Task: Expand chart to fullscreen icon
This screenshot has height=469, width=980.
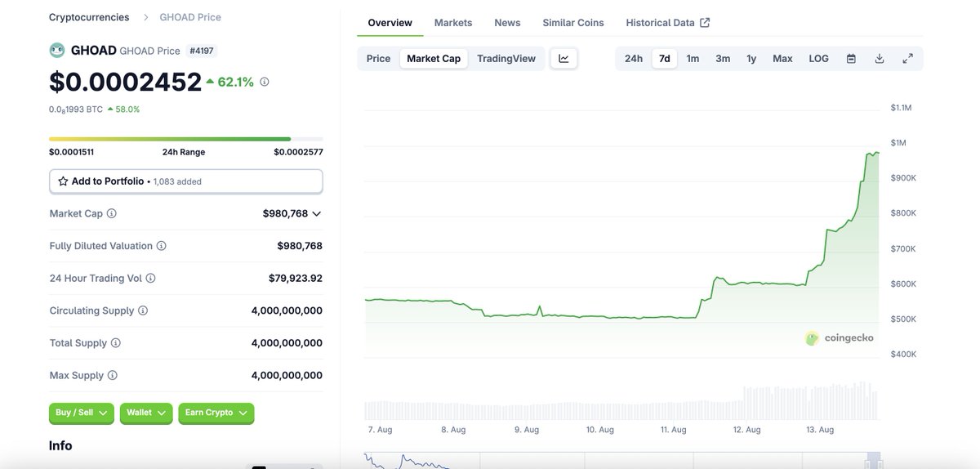Action: 907,59
